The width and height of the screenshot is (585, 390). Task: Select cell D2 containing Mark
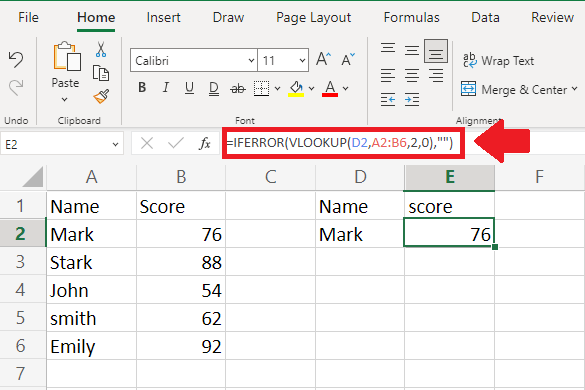click(360, 234)
